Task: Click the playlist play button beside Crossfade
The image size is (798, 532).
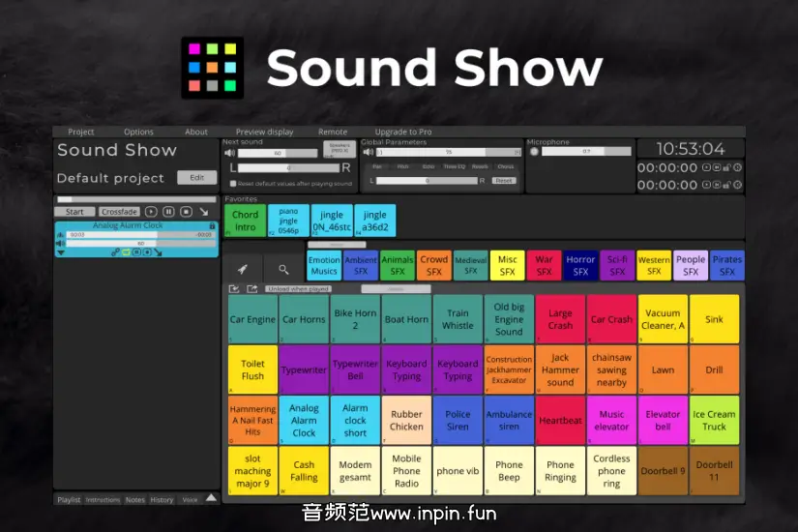Action: tap(151, 211)
